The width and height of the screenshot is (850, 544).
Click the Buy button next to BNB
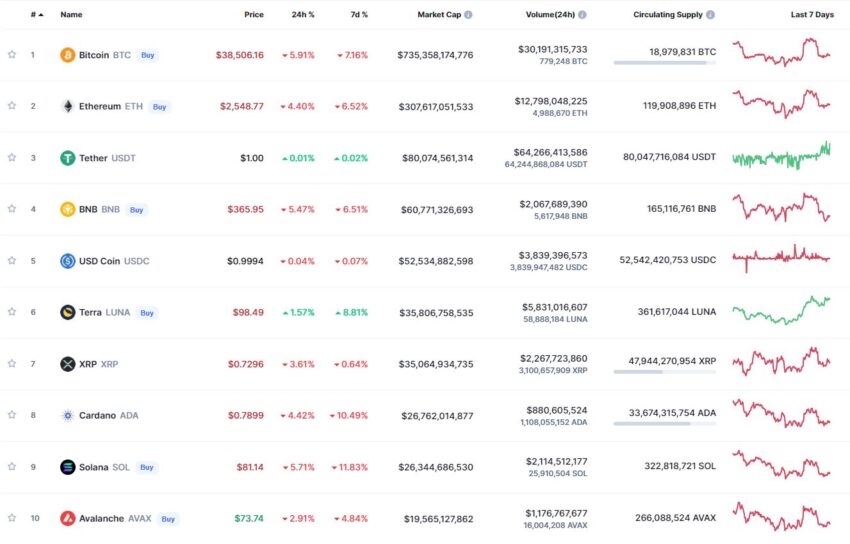(x=137, y=210)
